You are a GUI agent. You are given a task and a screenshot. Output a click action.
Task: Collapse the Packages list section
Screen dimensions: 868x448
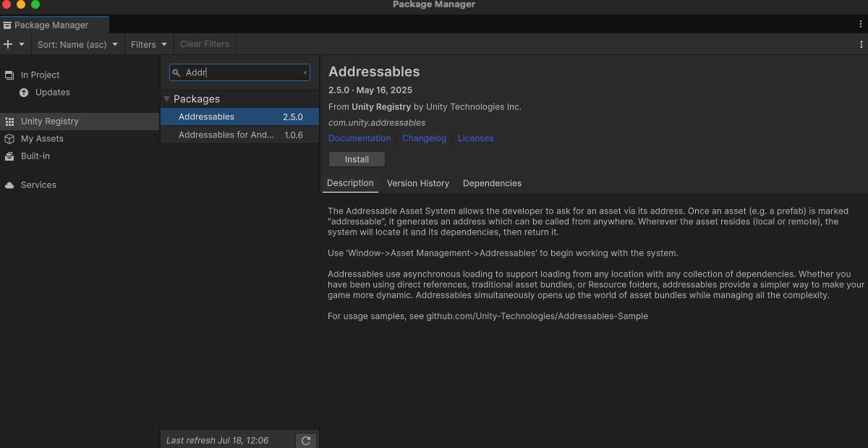[167, 99]
